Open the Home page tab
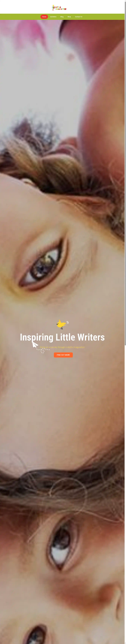 (x=44, y=17)
